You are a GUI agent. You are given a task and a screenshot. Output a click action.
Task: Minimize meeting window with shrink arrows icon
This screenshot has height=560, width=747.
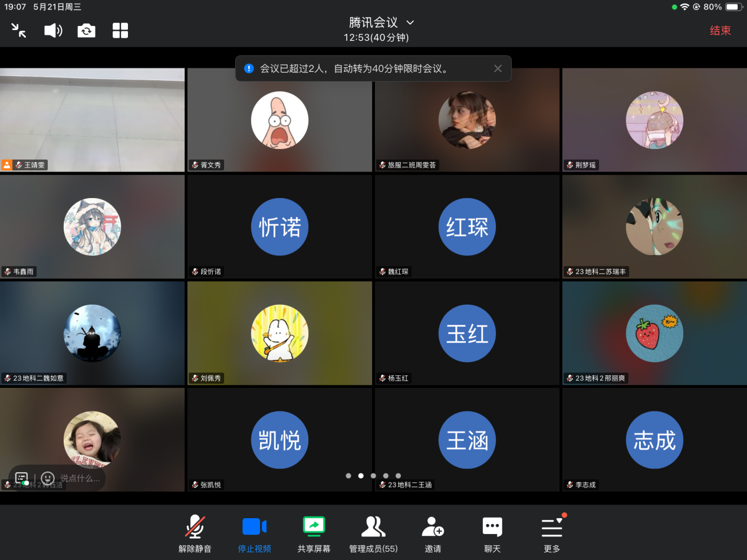[x=19, y=31]
